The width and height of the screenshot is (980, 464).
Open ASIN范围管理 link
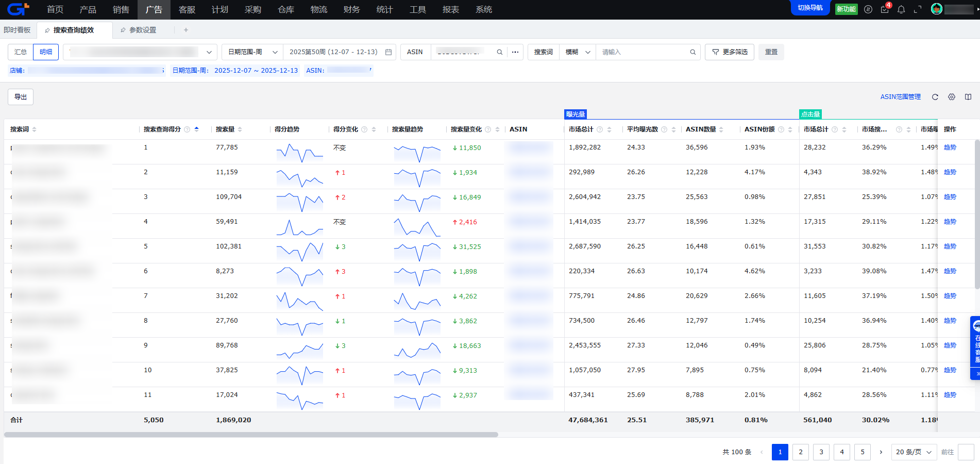pos(900,97)
